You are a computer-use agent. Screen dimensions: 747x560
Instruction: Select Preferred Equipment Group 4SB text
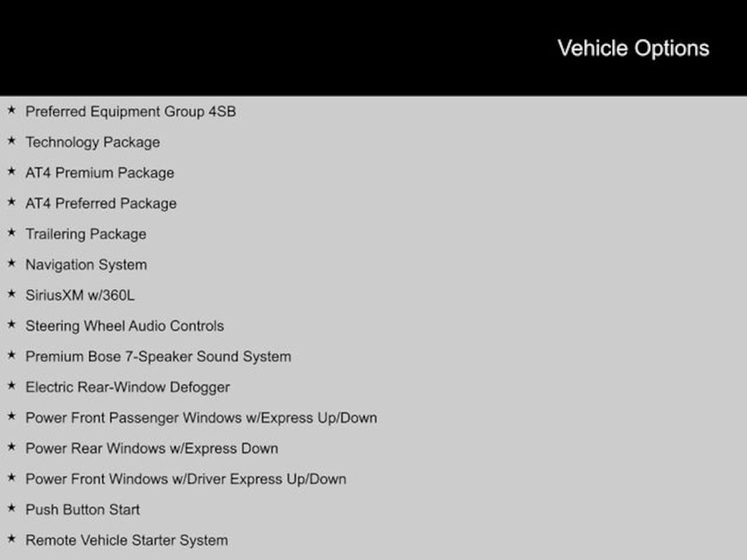coord(131,112)
